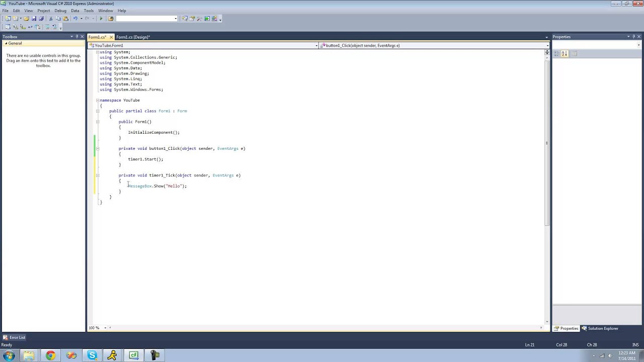
Task: Open the editor zoom 100 % dropdown
Action: tap(105, 328)
